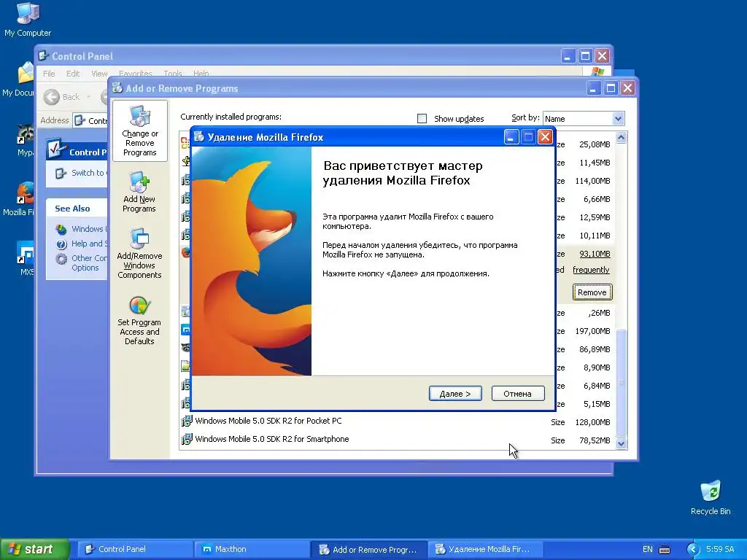Click the keyboard icon in system tray
Viewport: 747px width, 560px height.
[x=665, y=550]
